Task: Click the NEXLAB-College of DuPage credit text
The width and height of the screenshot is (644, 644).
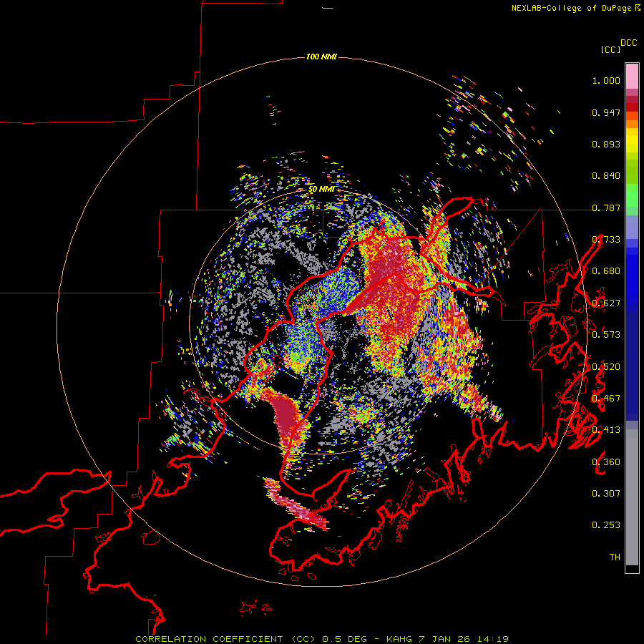Action: pos(571,8)
